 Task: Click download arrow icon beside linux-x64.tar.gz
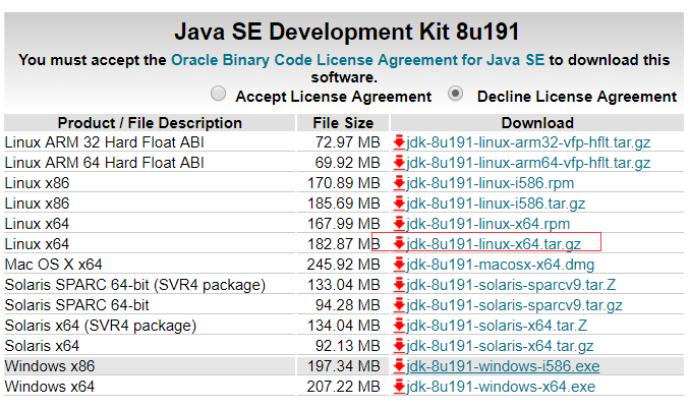pos(399,244)
